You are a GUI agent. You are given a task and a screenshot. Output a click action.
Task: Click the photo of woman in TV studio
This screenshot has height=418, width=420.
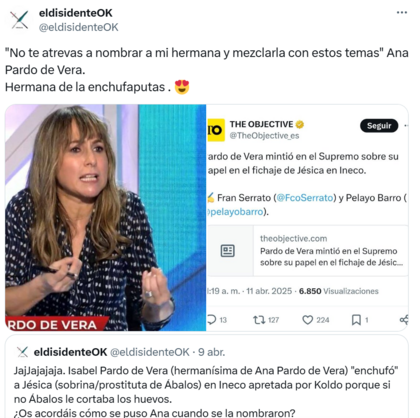(x=105, y=218)
